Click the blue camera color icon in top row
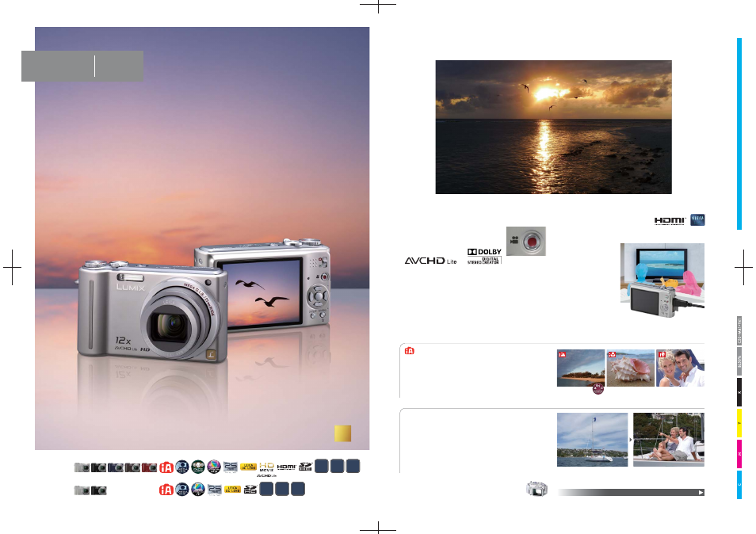 coord(116,467)
